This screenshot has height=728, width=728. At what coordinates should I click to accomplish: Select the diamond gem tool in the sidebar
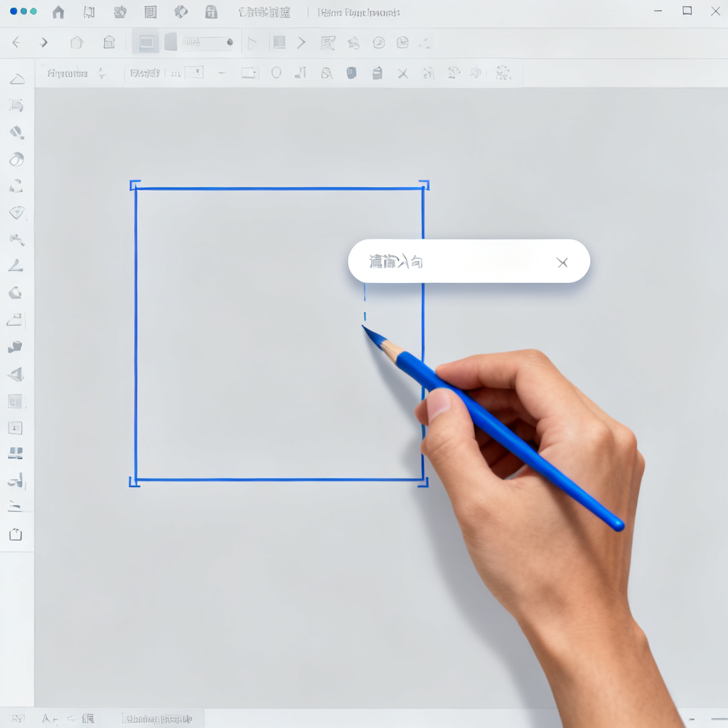(17, 213)
